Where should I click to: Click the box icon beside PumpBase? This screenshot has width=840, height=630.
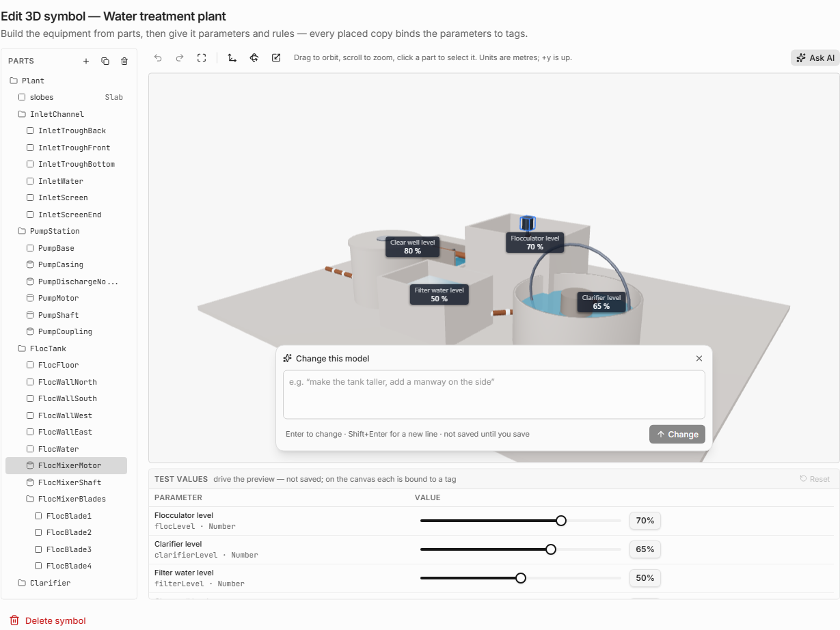click(x=30, y=248)
